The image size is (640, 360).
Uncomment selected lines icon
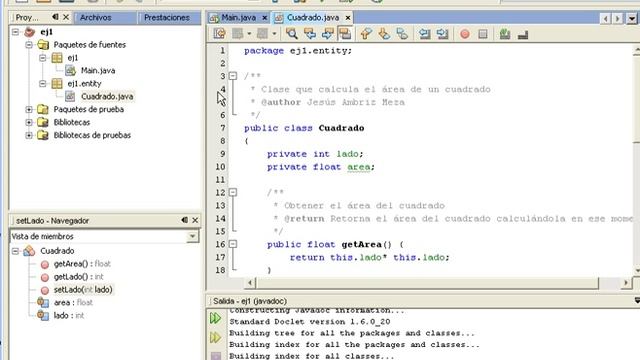tap(523, 35)
